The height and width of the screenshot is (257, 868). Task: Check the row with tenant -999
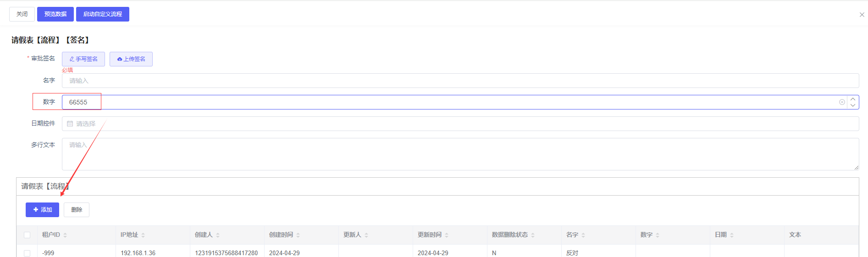tap(27, 253)
